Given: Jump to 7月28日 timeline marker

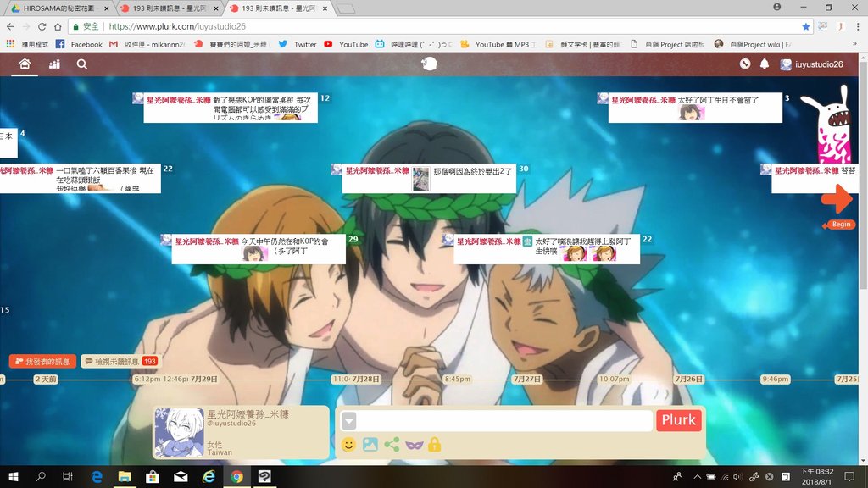Looking at the screenshot, I should click(x=366, y=379).
